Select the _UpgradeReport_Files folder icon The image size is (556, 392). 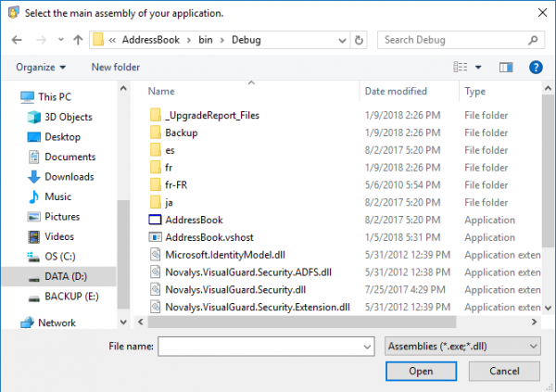156,115
